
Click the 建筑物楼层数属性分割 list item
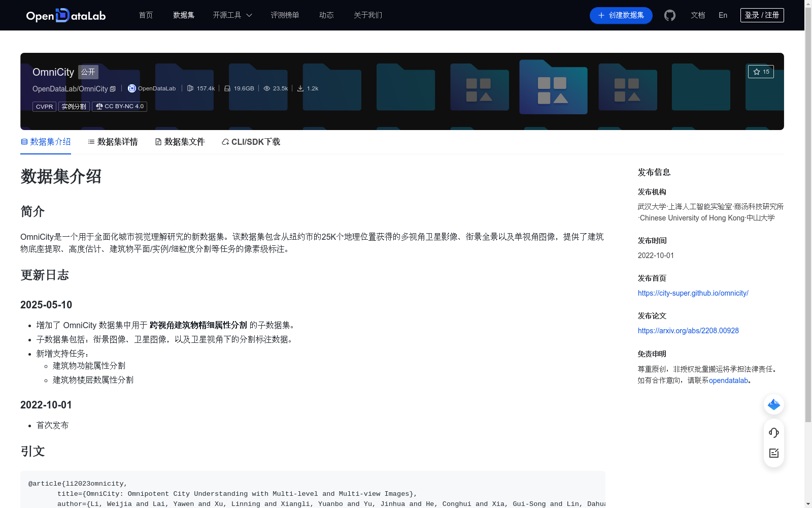93,380
